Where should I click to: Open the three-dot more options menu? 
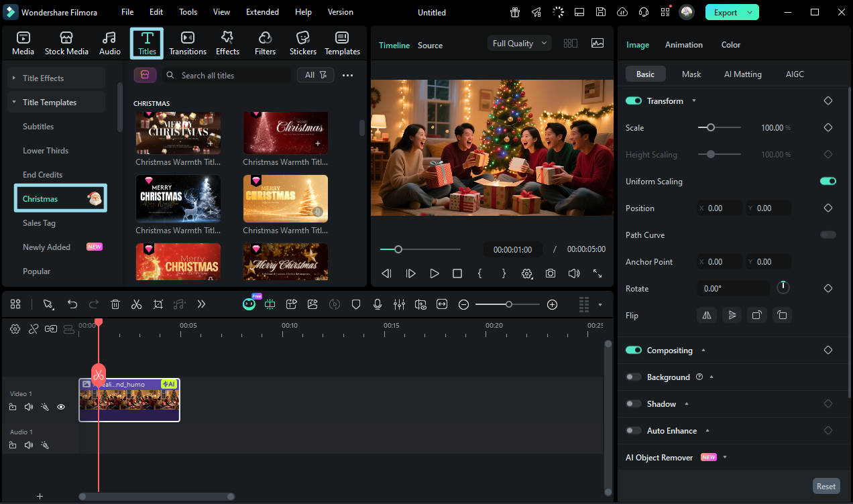point(347,75)
